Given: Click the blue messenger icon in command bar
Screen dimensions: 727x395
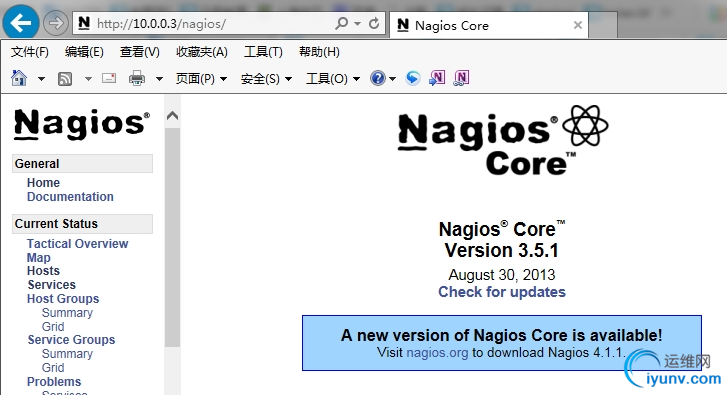Looking at the screenshot, I should tap(413, 78).
